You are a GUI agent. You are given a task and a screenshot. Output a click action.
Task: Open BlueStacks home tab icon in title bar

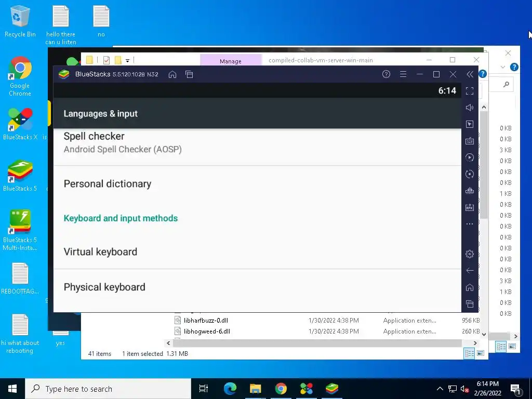coord(172,74)
